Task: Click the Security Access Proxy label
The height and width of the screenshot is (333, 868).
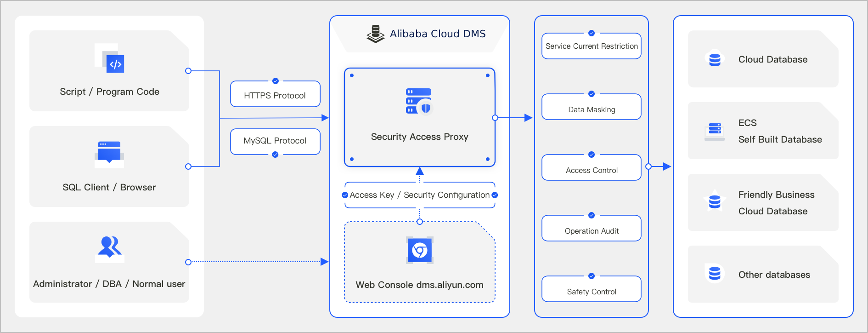Action: 420,137
